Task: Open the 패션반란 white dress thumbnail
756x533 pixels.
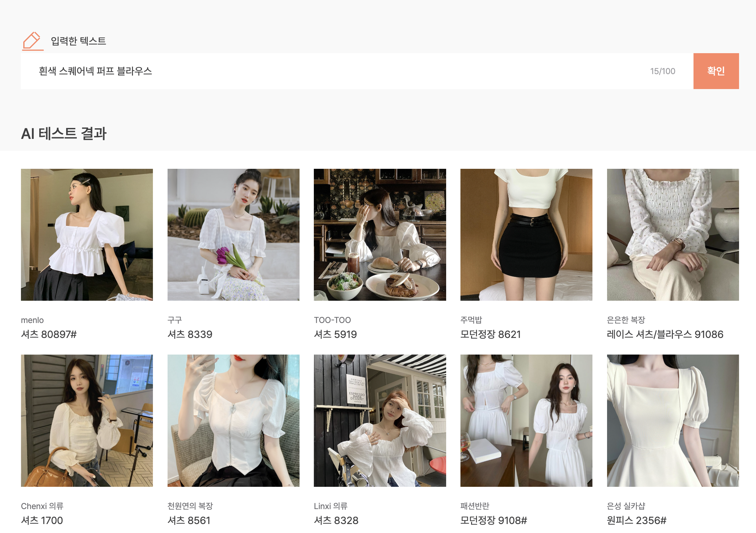Action: pyautogui.click(x=526, y=420)
